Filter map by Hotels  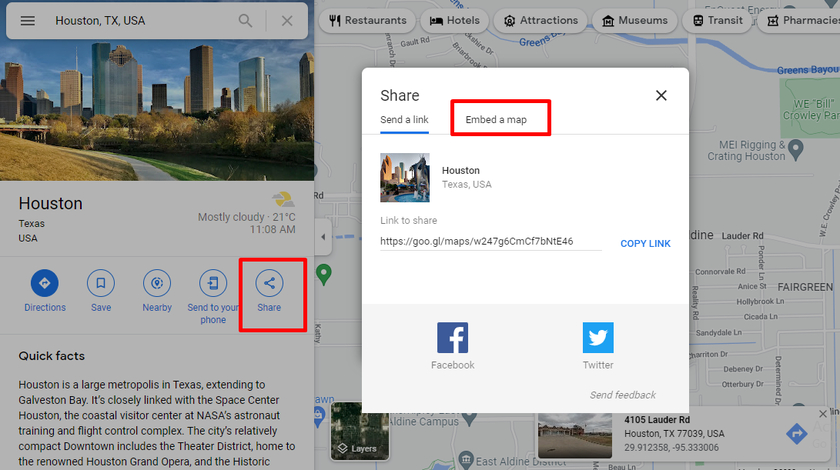(x=455, y=20)
